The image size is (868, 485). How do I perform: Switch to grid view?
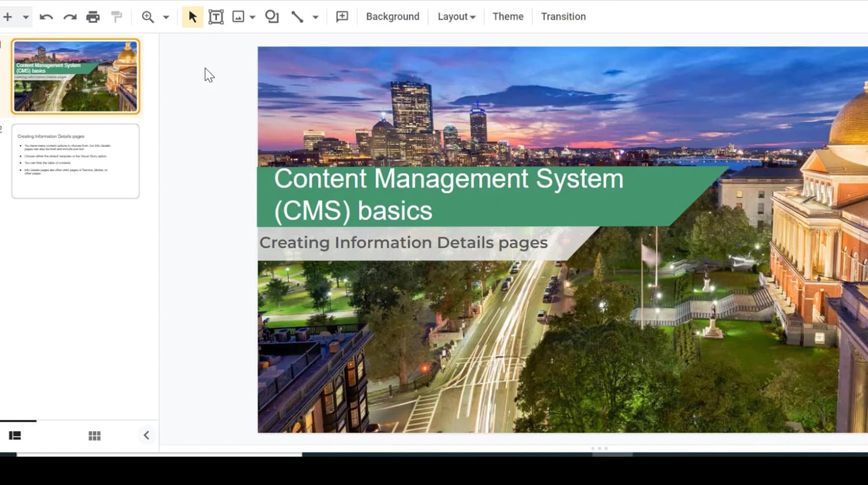click(94, 436)
